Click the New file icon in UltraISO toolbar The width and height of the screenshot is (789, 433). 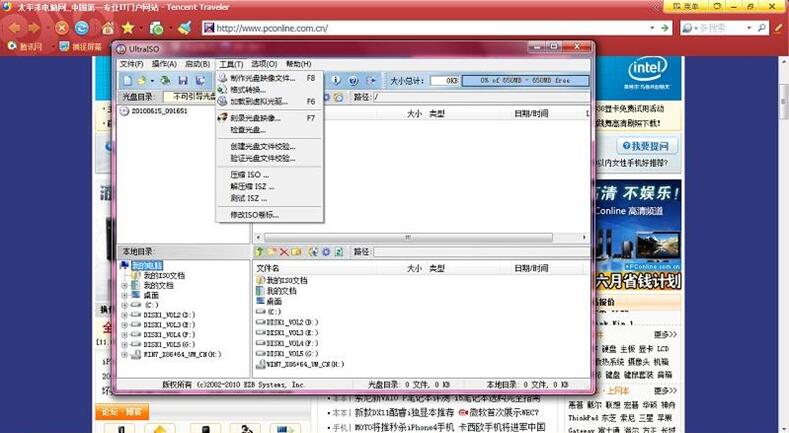coord(128,80)
